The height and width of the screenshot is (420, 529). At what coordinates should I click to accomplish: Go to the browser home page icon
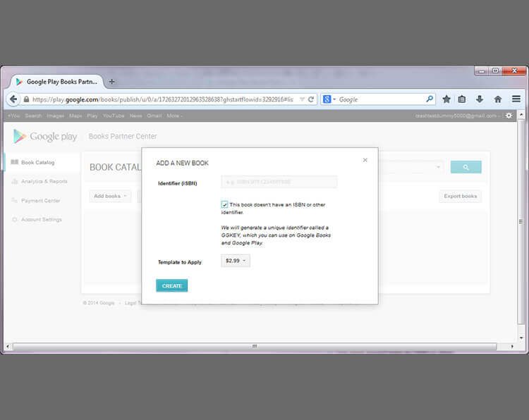pos(498,99)
